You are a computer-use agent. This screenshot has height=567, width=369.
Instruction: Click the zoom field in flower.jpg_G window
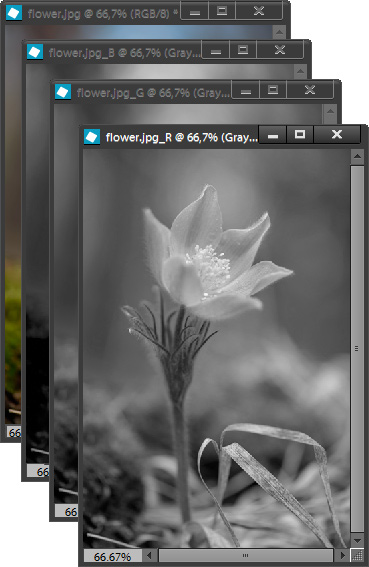coord(66,511)
